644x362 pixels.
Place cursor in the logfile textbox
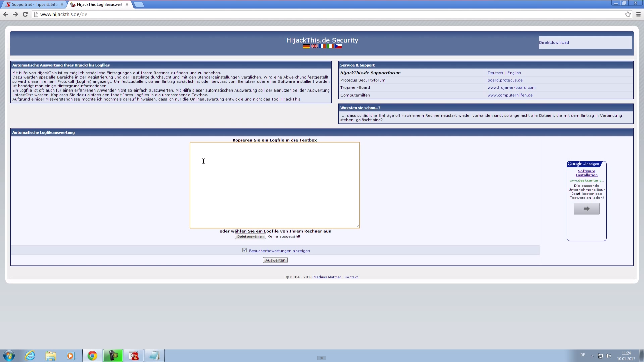tap(274, 184)
